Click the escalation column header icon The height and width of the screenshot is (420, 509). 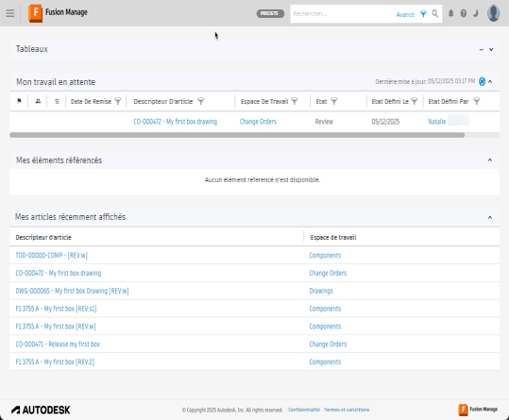[x=57, y=101]
